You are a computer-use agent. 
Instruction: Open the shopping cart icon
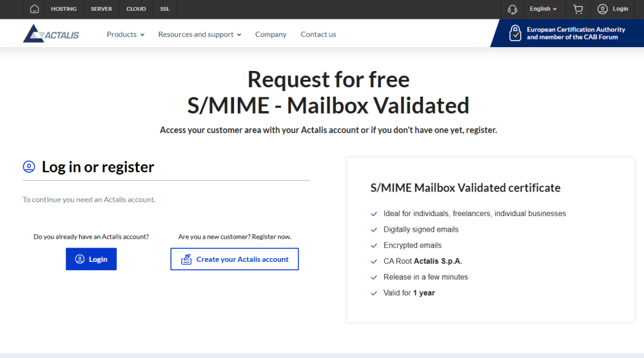pyautogui.click(x=578, y=9)
